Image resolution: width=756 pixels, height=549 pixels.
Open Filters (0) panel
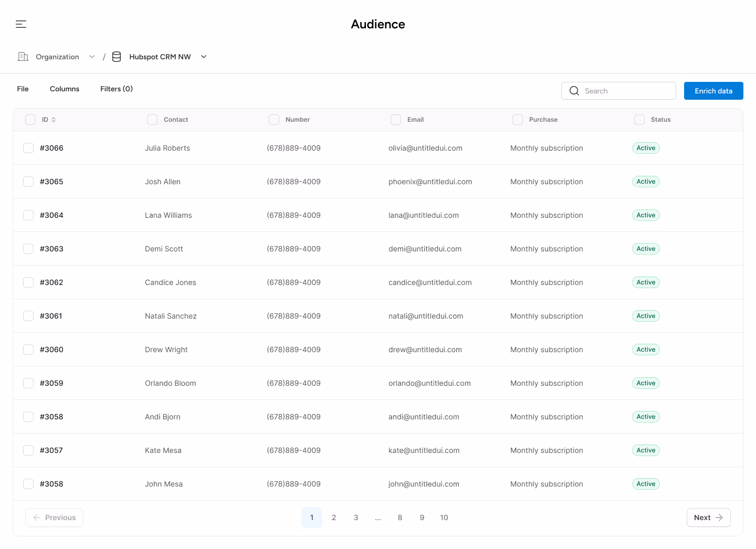(x=116, y=89)
